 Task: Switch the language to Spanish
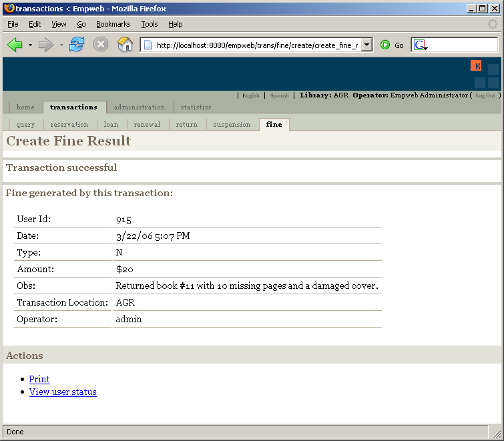279,95
